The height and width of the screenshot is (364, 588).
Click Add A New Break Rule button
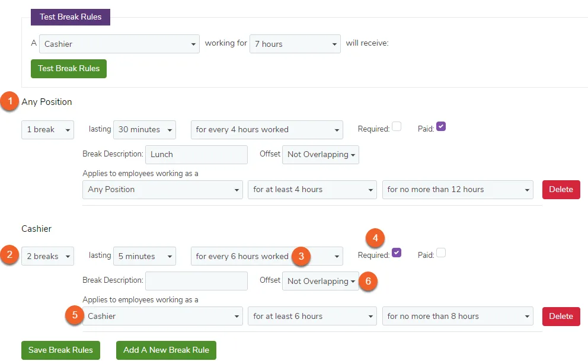pos(166,350)
